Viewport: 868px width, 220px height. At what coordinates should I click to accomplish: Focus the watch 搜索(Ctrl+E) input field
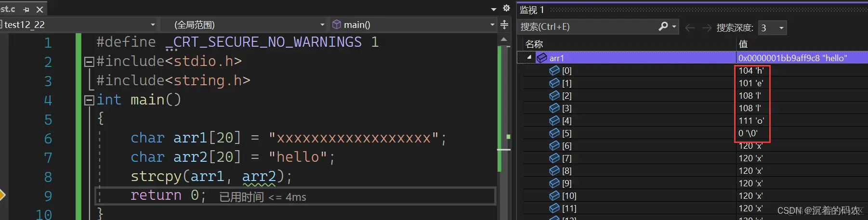587,27
